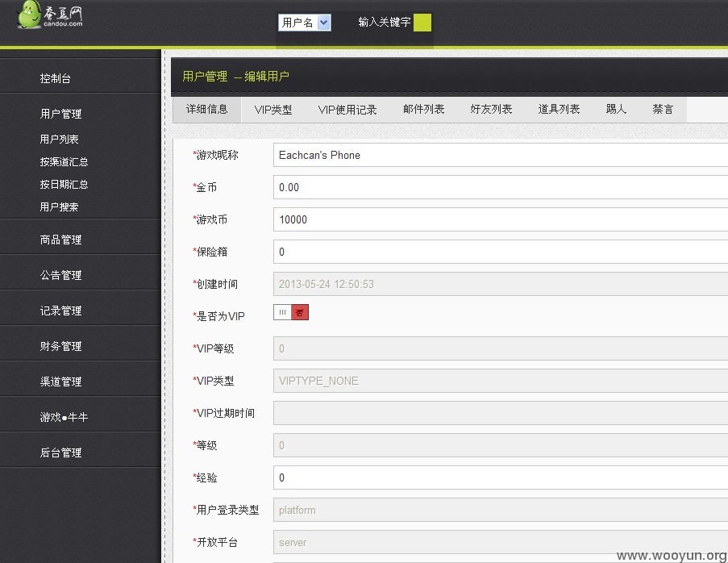Click the 经验 input field
728x563 pixels.
pyautogui.click(x=501, y=478)
